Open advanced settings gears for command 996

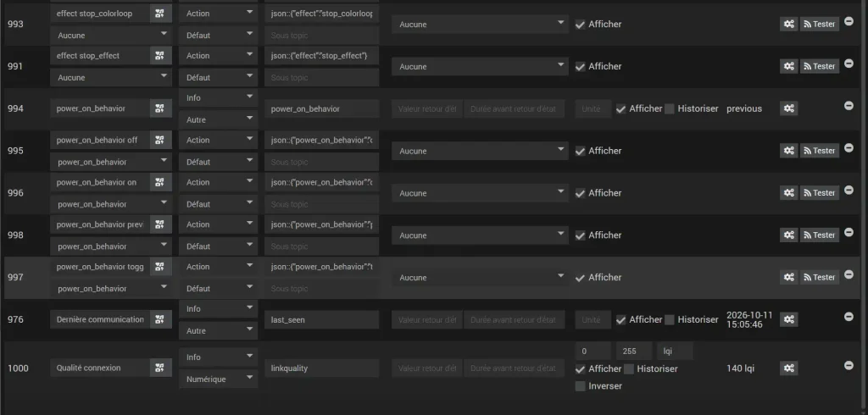(789, 192)
